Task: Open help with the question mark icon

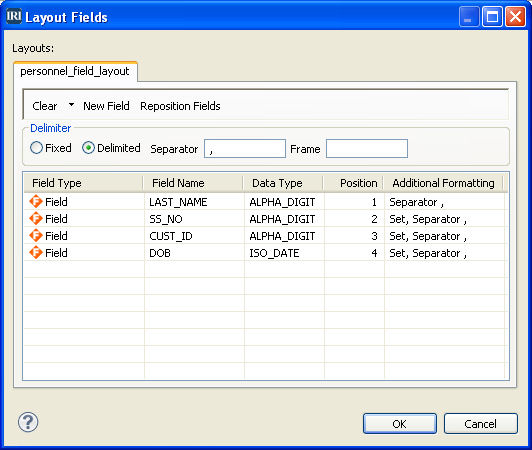Action: 28,422
